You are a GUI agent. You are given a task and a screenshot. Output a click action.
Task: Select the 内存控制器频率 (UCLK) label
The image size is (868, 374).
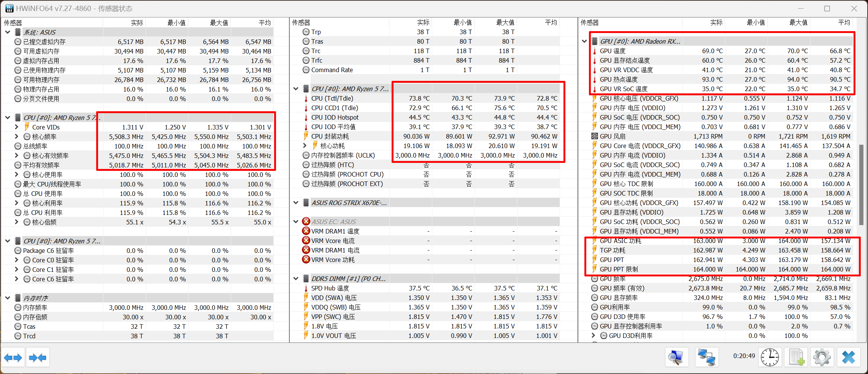pyautogui.click(x=343, y=155)
